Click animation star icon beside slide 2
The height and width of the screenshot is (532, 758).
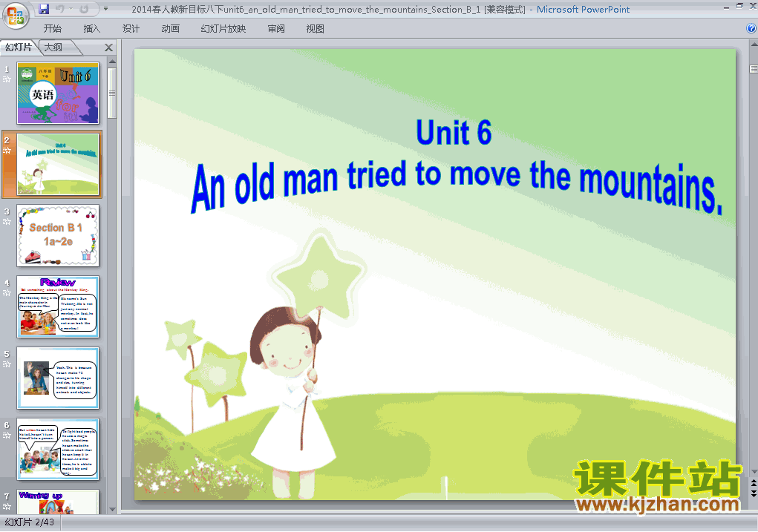[x=7, y=151]
